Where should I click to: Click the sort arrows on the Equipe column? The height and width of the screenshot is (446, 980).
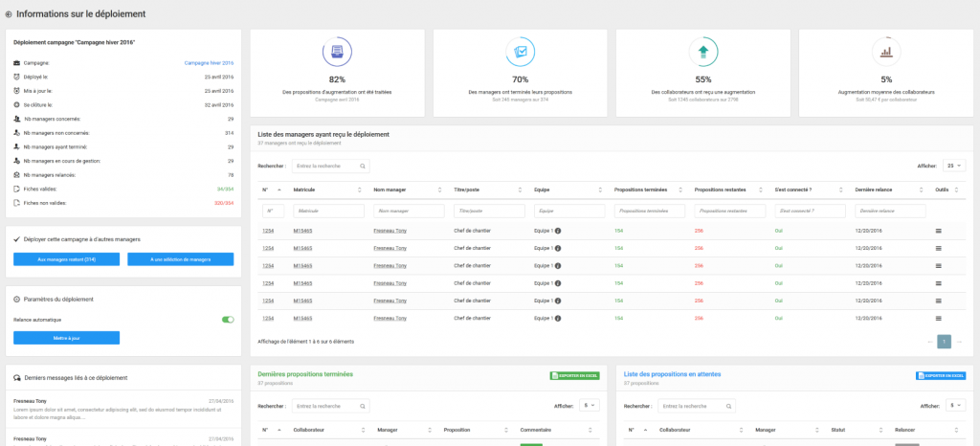tap(600, 190)
